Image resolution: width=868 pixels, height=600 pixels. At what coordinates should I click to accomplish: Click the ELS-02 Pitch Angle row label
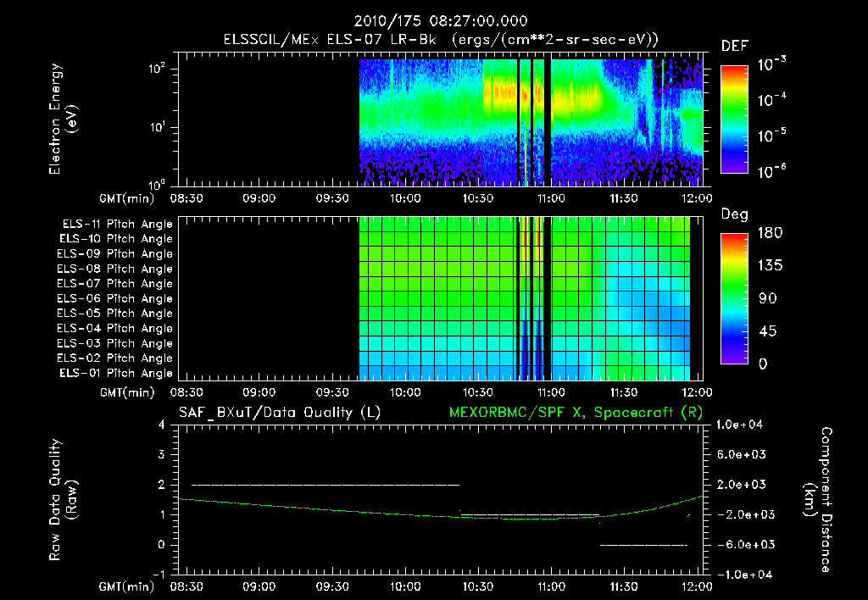click(115, 358)
